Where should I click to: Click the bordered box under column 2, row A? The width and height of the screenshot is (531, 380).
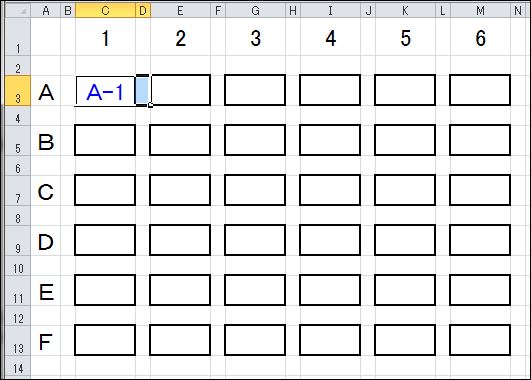tap(180, 90)
